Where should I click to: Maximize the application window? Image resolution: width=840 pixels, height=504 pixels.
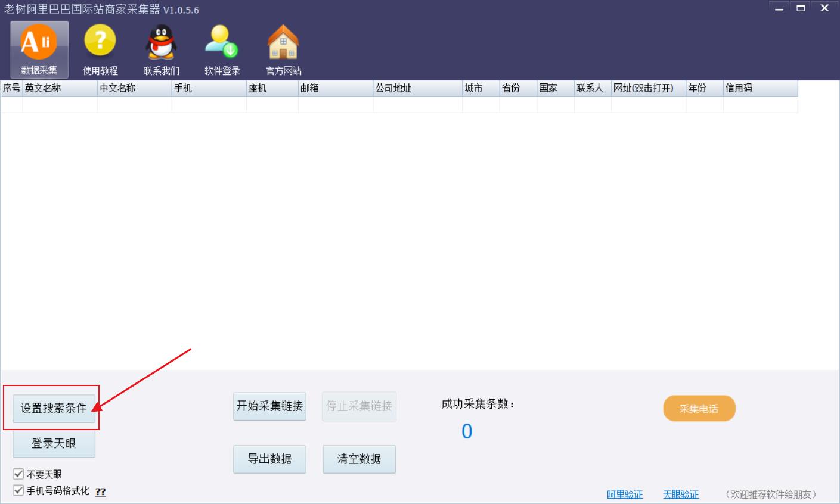(801, 8)
